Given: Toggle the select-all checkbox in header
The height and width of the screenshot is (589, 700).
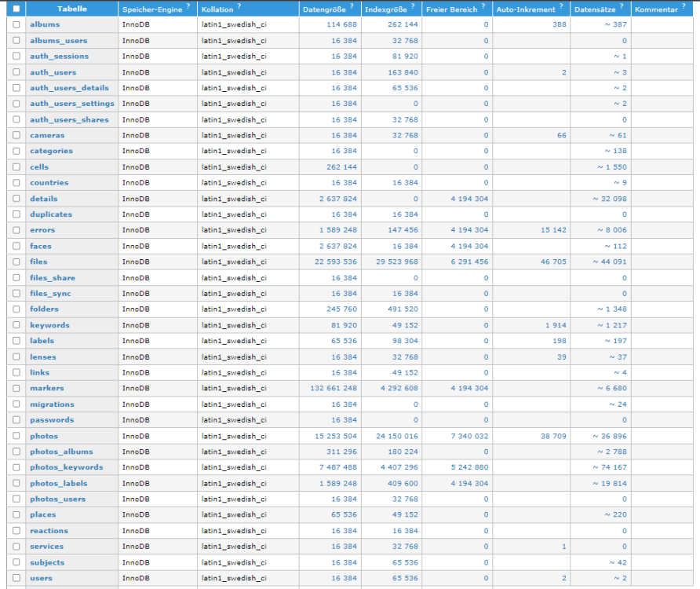Looking at the screenshot, I should click(x=16, y=9).
